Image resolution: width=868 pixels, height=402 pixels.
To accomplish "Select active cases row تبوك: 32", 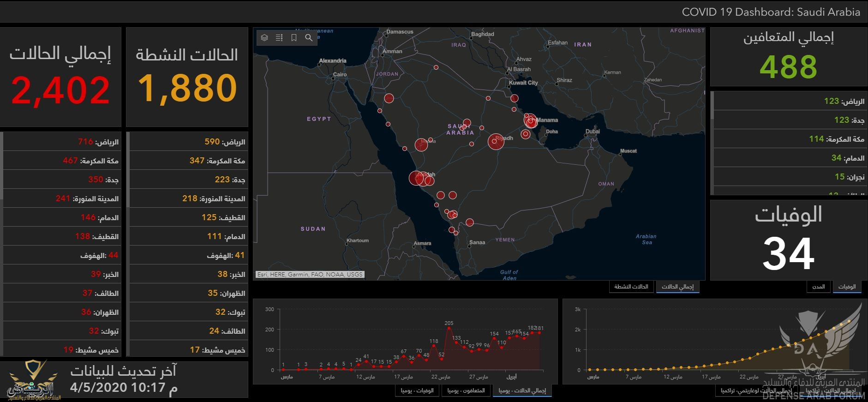I will (188, 312).
